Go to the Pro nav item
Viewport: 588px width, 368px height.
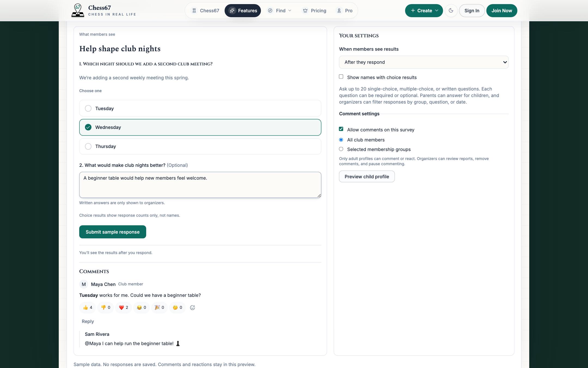(345, 11)
